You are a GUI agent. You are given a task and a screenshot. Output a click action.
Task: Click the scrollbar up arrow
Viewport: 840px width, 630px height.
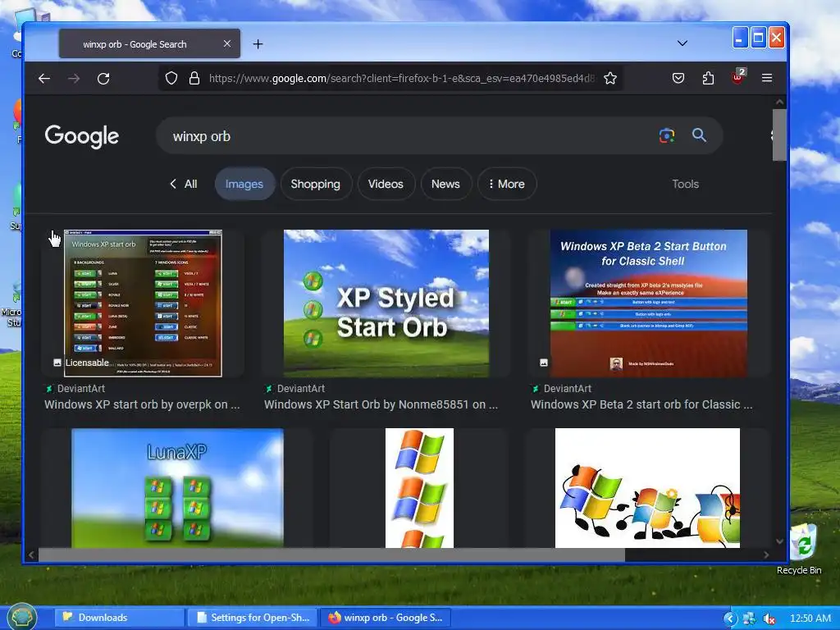(779, 102)
